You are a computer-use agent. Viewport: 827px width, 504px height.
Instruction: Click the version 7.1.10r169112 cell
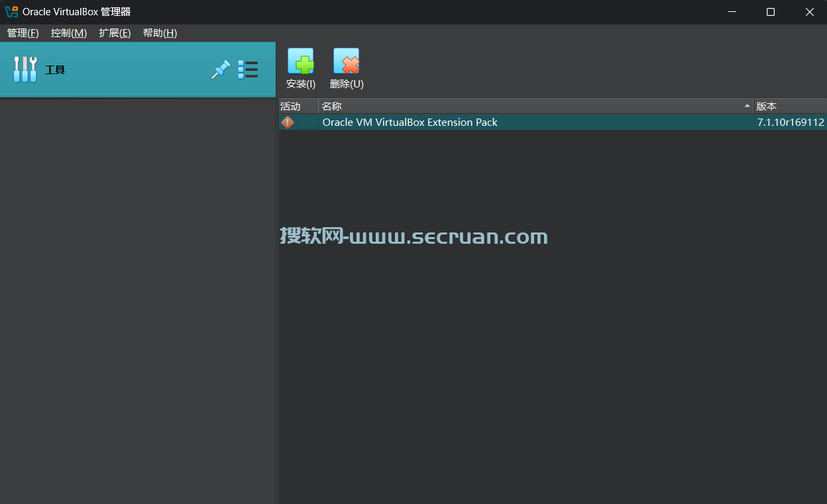pos(791,123)
